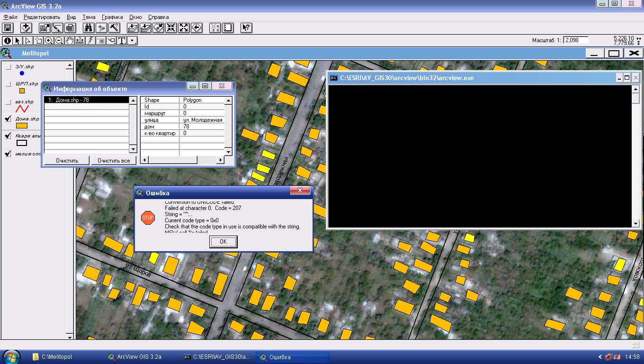Uncheck the Дома.shp theme visibility

coord(8,119)
